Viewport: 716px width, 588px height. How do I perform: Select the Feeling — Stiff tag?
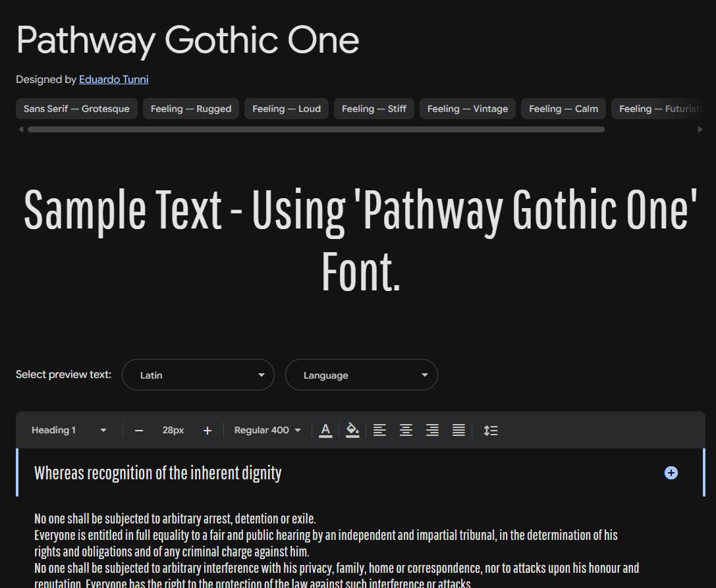point(374,109)
